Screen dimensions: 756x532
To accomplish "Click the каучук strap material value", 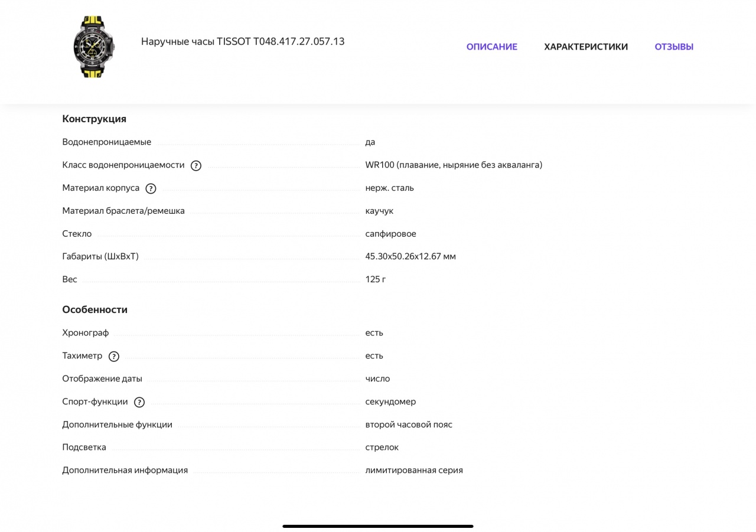I will click(x=379, y=211).
